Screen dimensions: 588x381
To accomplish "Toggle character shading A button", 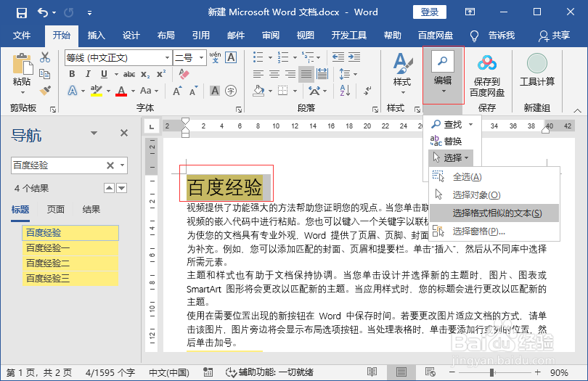I will (215, 91).
